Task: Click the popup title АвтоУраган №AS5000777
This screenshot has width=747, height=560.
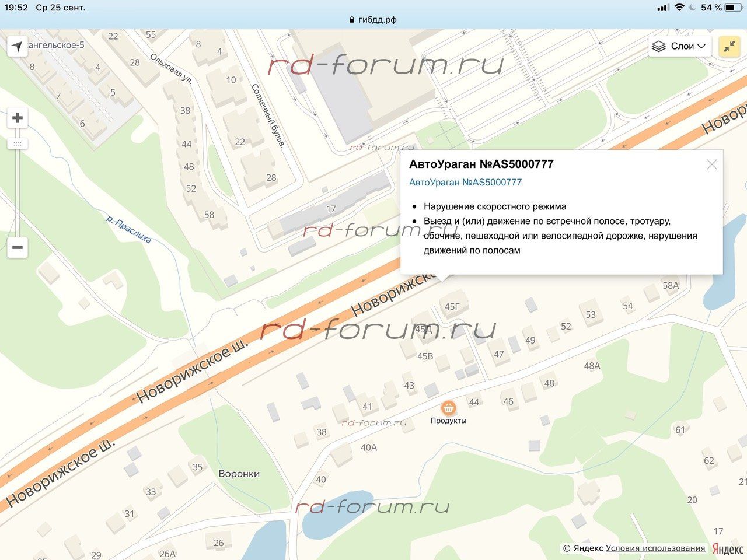Action: pyautogui.click(x=481, y=164)
